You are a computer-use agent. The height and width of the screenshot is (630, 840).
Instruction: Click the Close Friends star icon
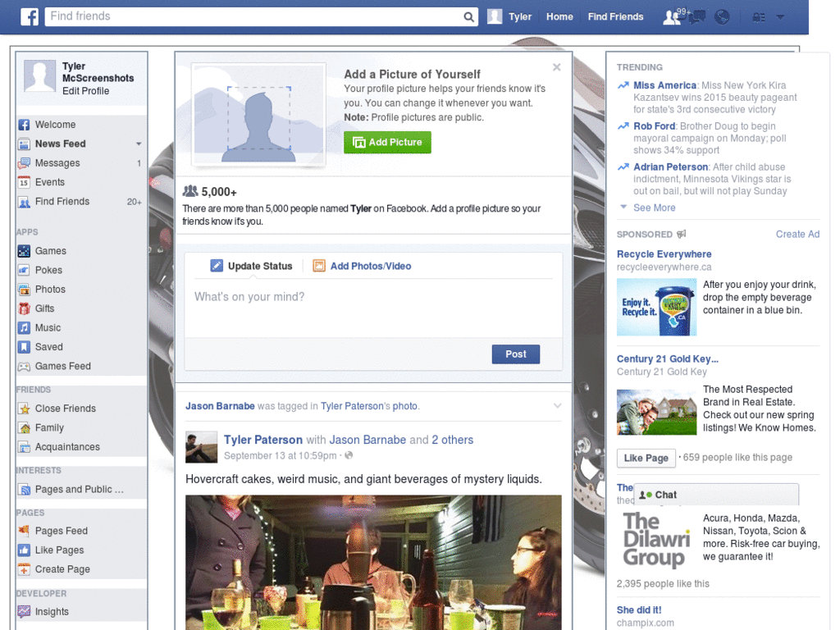pyautogui.click(x=24, y=409)
